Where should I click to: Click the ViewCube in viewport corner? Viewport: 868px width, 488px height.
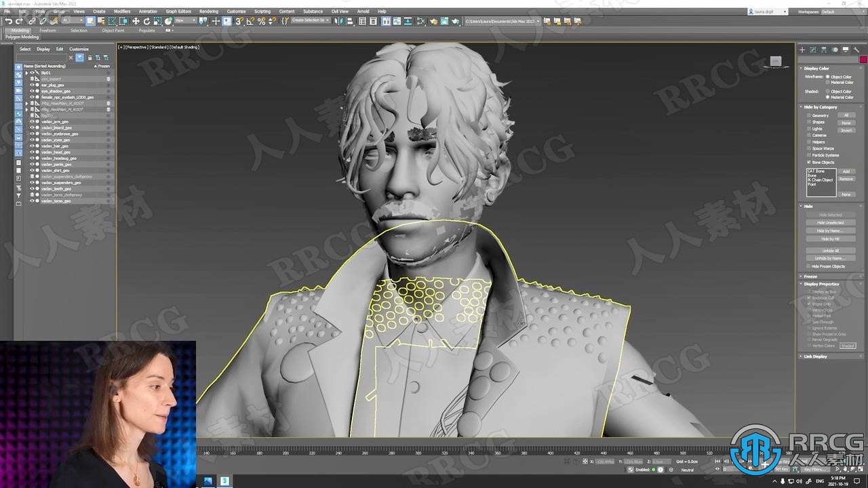click(776, 62)
